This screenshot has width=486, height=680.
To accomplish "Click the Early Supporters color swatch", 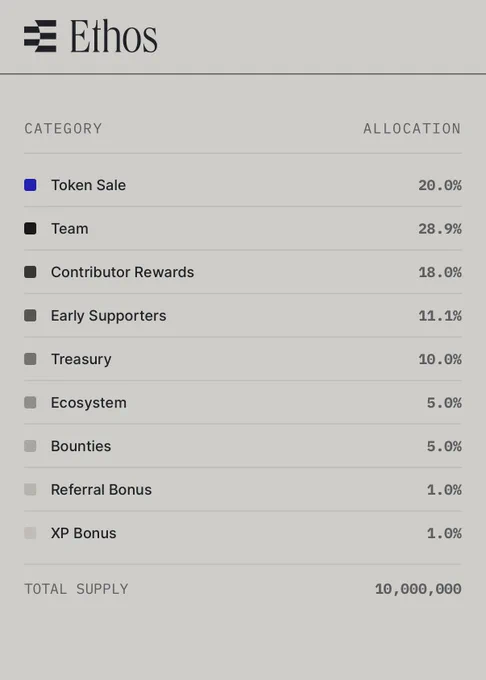I will [30, 315].
